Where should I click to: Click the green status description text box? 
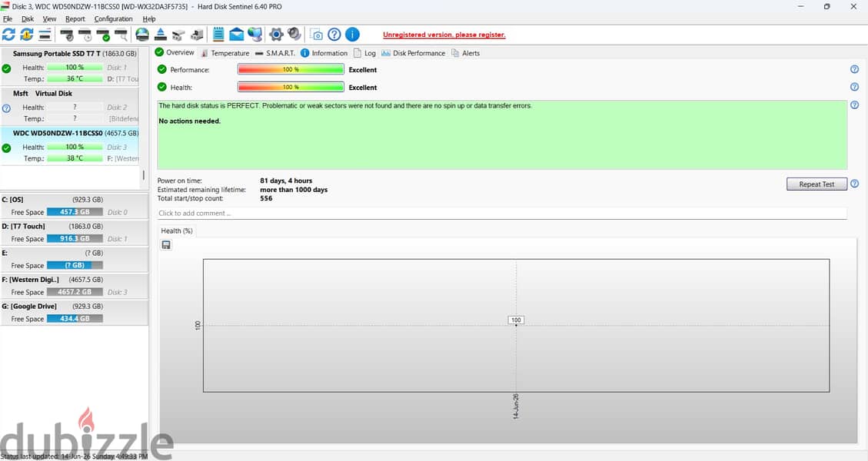click(502, 134)
